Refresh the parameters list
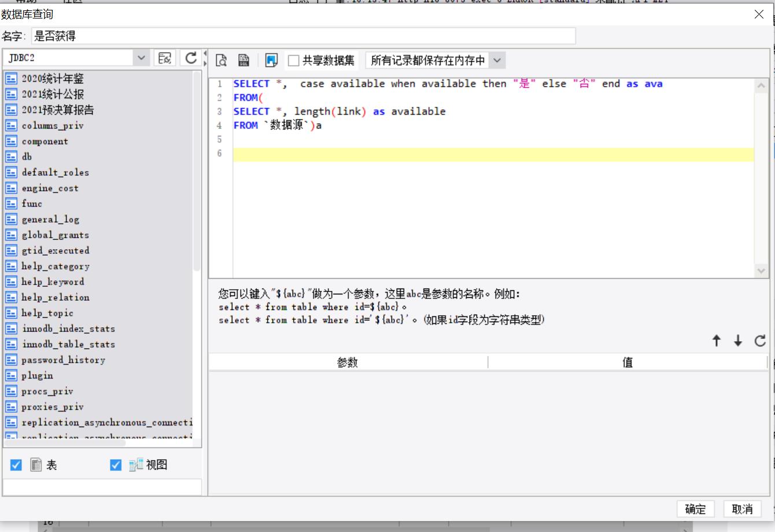 pyautogui.click(x=760, y=341)
